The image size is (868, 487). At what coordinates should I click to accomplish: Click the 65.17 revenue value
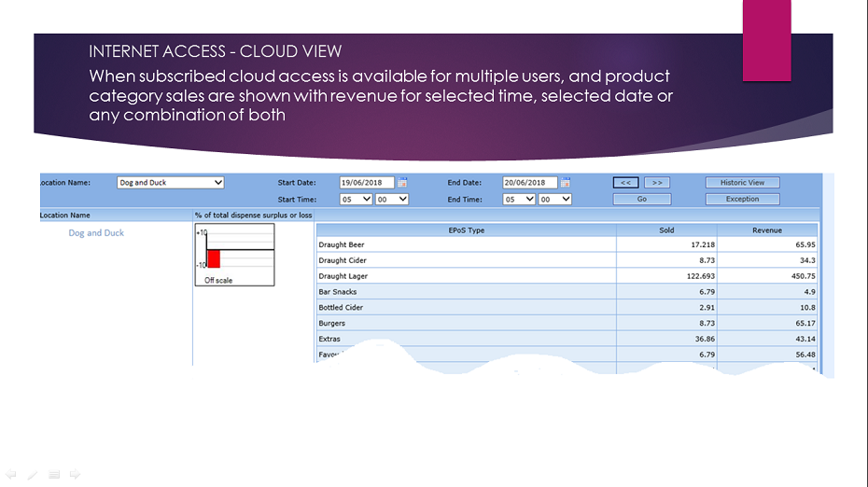805,323
